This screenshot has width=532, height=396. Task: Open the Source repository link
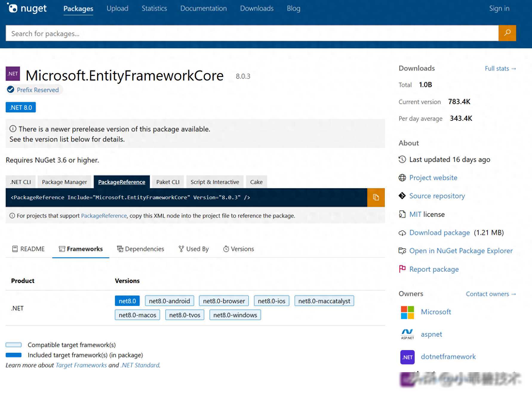[x=437, y=196]
